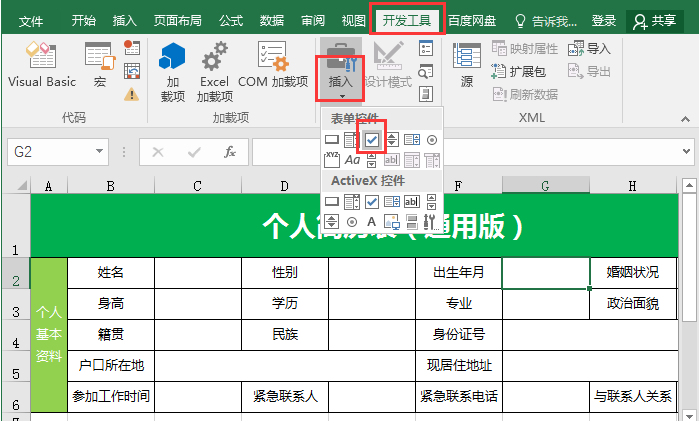
Task: Select form control List Box in 表单控件
Action: pyautogui.click(x=412, y=140)
